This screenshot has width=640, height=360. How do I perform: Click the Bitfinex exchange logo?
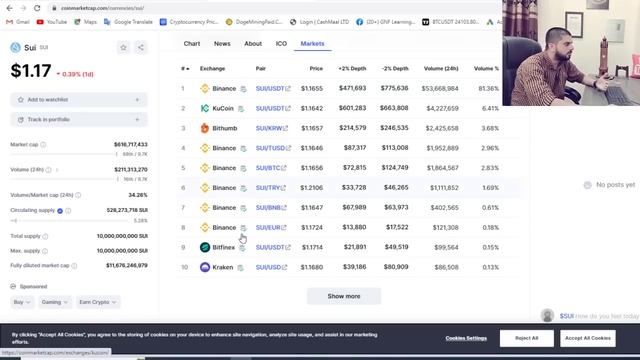tap(205, 247)
